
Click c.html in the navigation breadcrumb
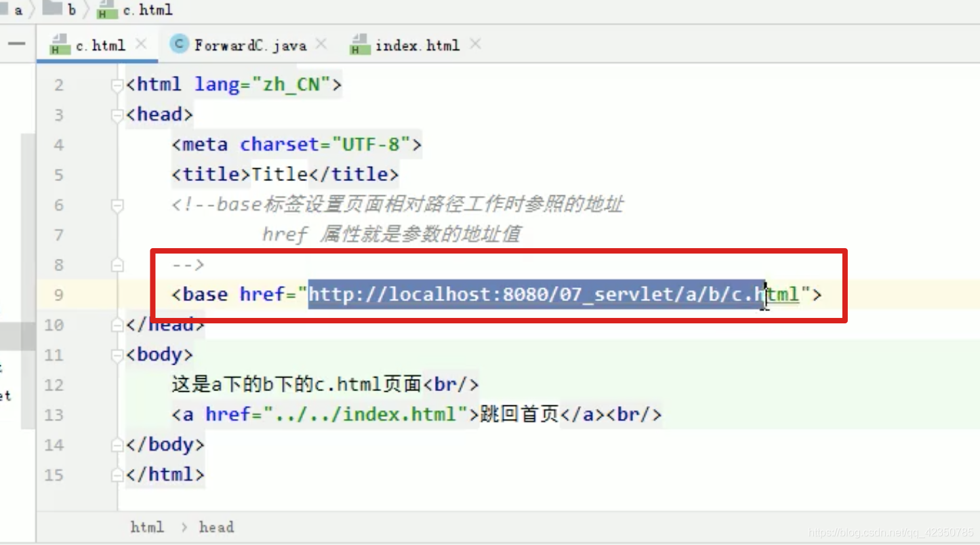click(148, 9)
